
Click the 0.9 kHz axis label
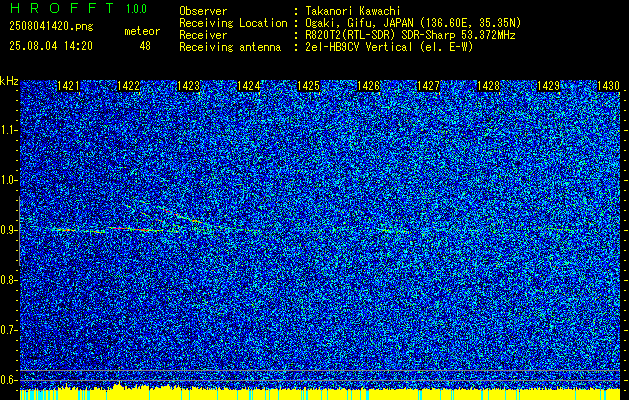pos(7,230)
